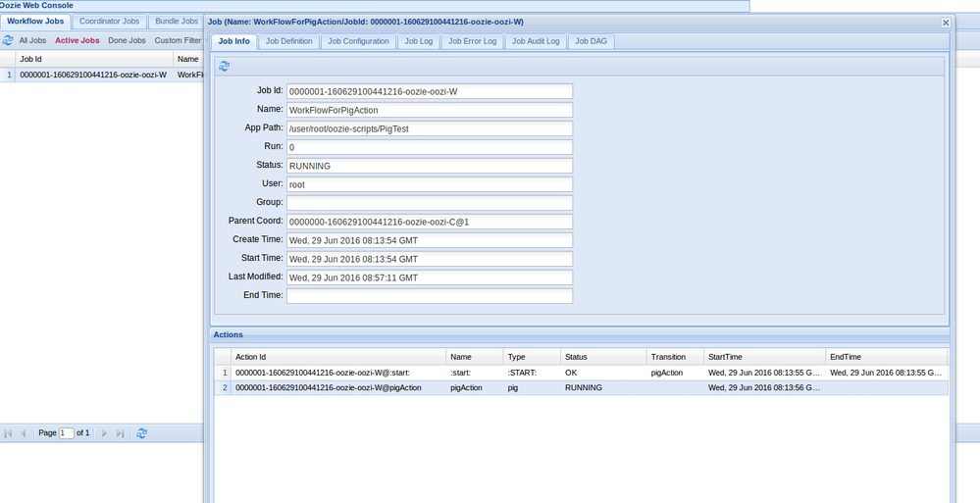Screen dimensions: 980x503
Task: Click the Job Id input field
Action: [430, 91]
